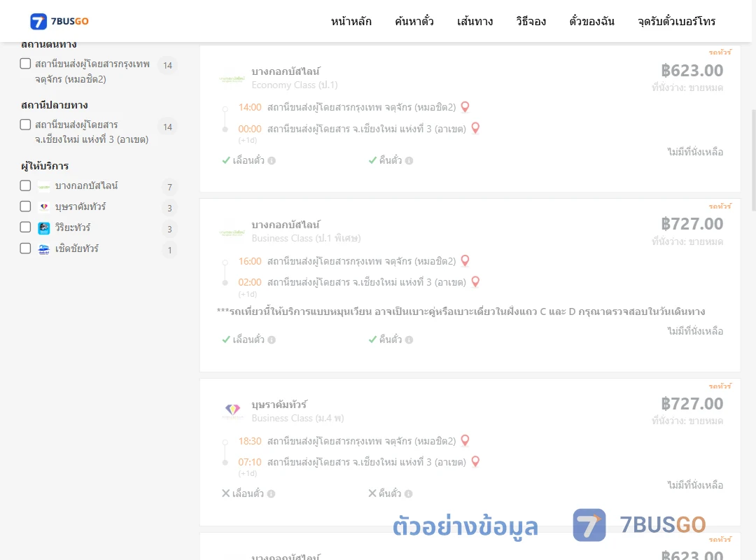Click map pin for 07:10 arrival station
The image size is (756, 560).
pyautogui.click(x=475, y=461)
